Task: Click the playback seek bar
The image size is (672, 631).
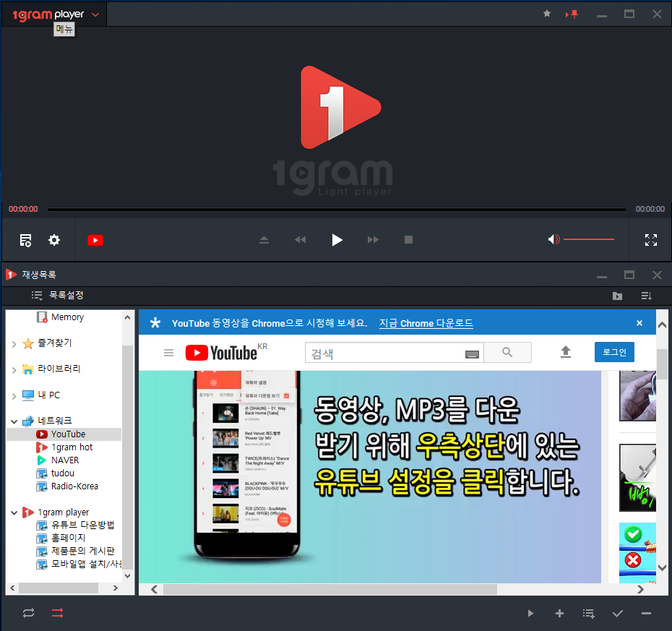Action: [337, 210]
